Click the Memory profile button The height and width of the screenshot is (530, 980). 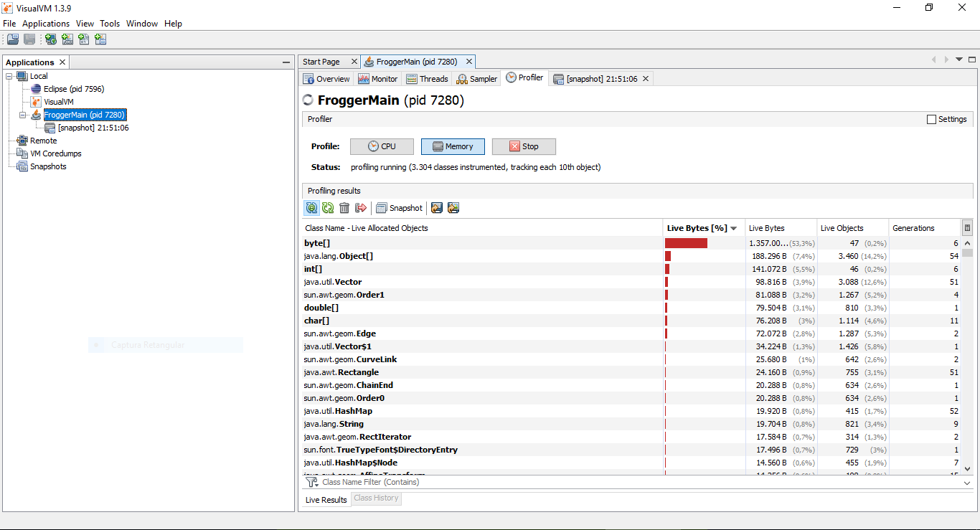click(453, 146)
